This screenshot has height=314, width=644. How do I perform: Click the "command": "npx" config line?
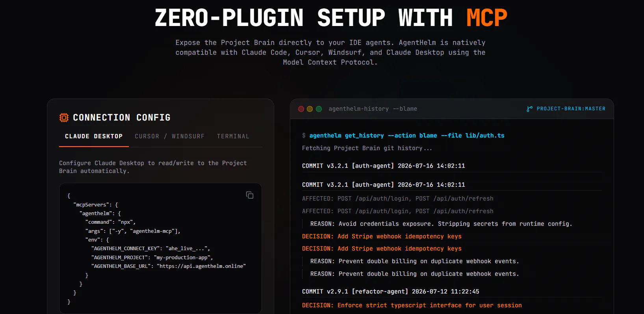[x=110, y=222]
